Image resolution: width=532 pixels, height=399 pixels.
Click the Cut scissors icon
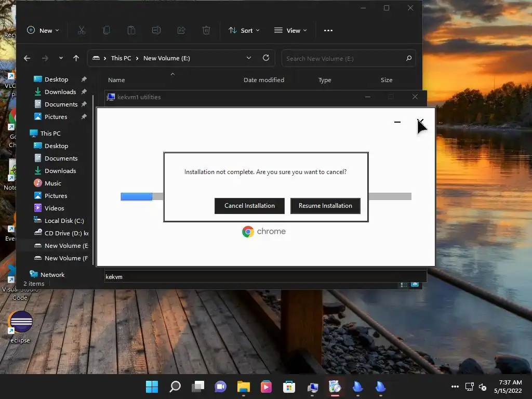point(82,31)
